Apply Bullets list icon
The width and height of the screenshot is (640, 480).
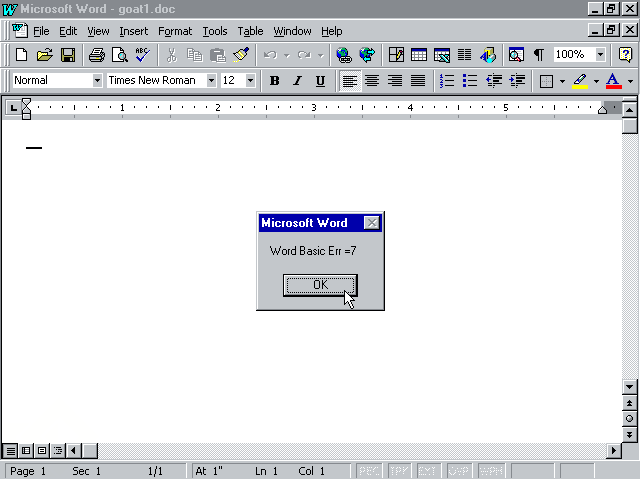(470, 81)
